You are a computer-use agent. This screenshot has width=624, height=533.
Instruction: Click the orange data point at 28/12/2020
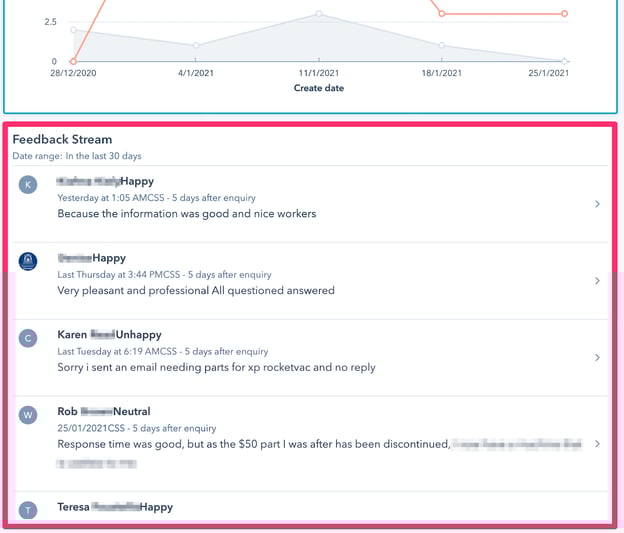[x=73, y=61]
